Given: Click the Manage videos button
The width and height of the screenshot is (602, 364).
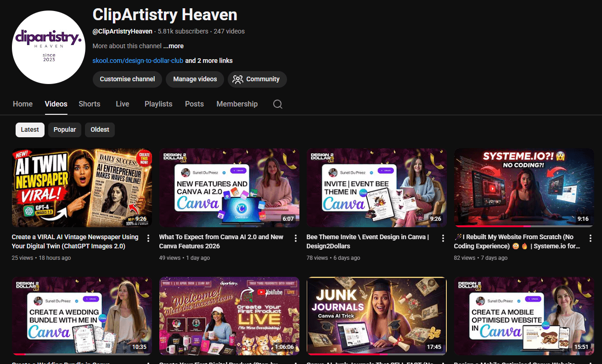Looking at the screenshot, I should [x=195, y=79].
